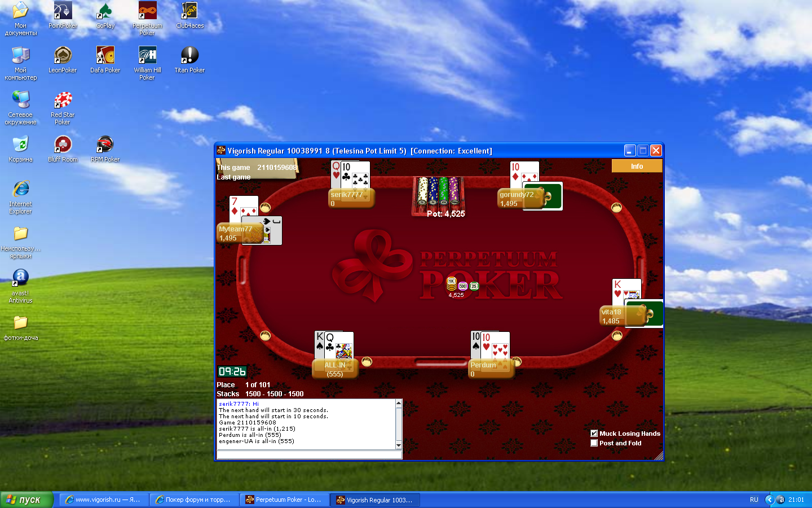Launch the Dafa Poker shortcut
This screenshot has width=812, height=508.
(105, 60)
